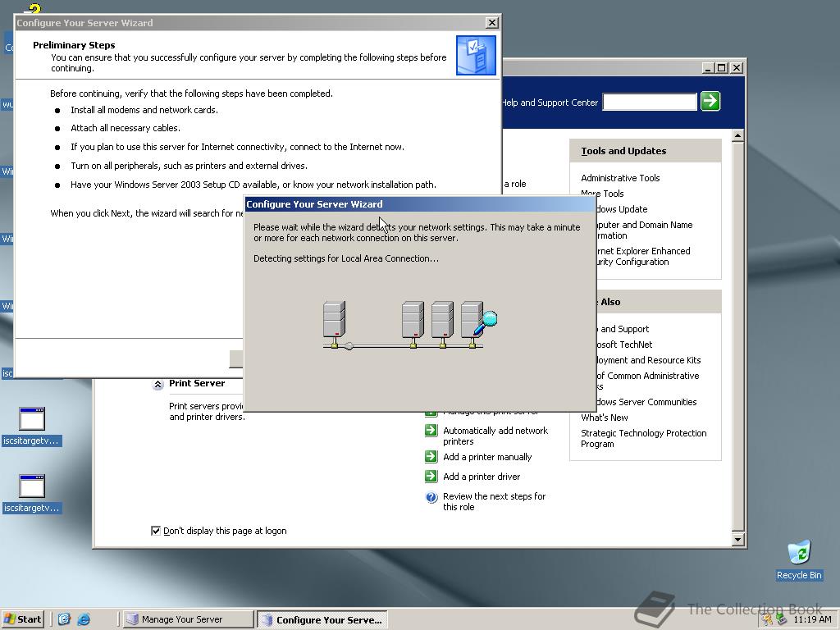Maximize the Manage Your Server window
Image resolution: width=840 pixels, height=630 pixels.
721,68
